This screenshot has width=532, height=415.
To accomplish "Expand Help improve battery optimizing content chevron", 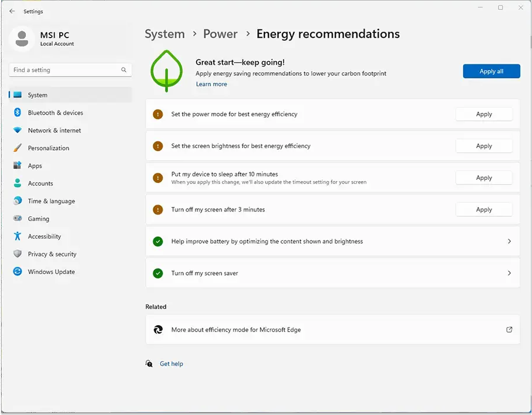I will coord(509,241).
